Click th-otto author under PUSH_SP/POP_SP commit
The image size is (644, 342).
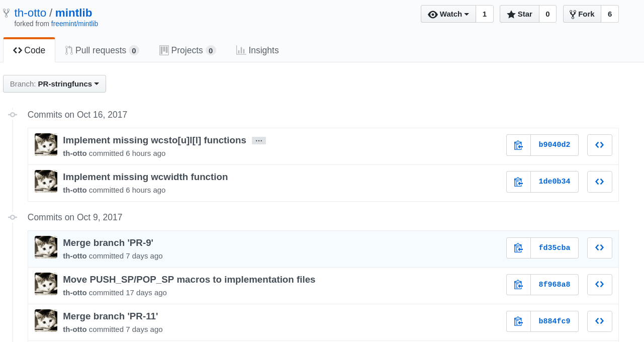point(75,293)
